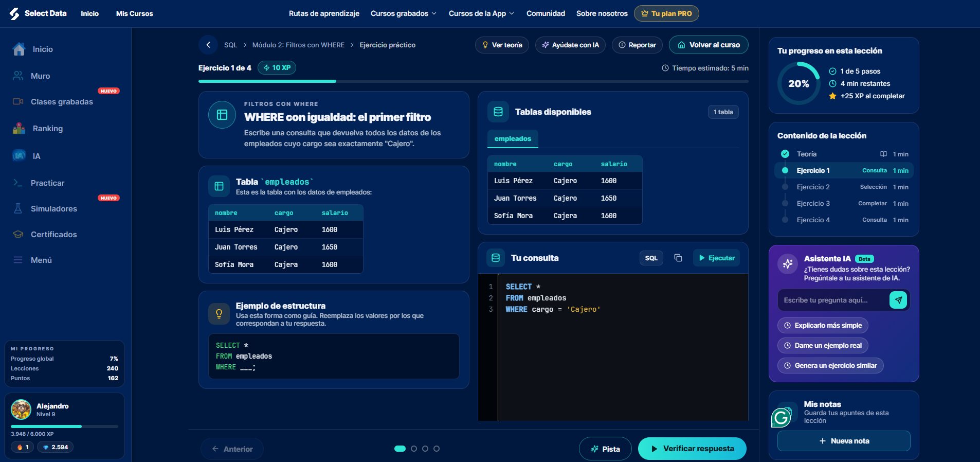This screenshot has height=462, width=980.
Task: Click the Reportar button
Action: [637, 45]
